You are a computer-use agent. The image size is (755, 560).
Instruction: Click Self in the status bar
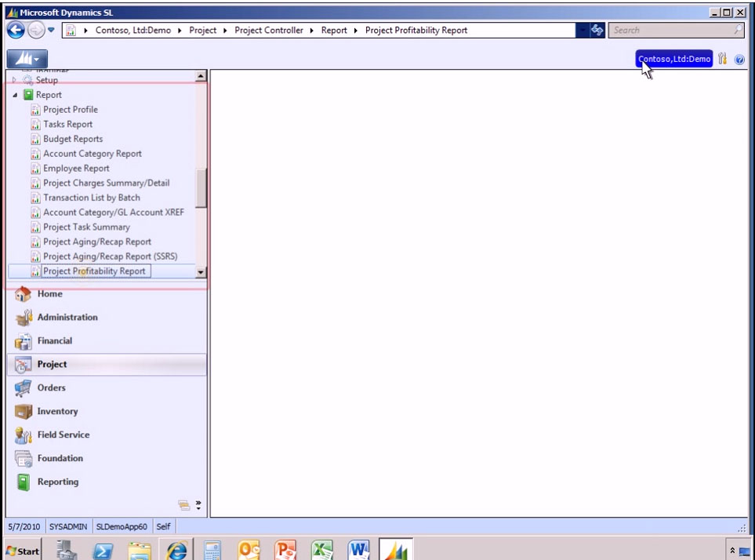click(x=163, y=527)
